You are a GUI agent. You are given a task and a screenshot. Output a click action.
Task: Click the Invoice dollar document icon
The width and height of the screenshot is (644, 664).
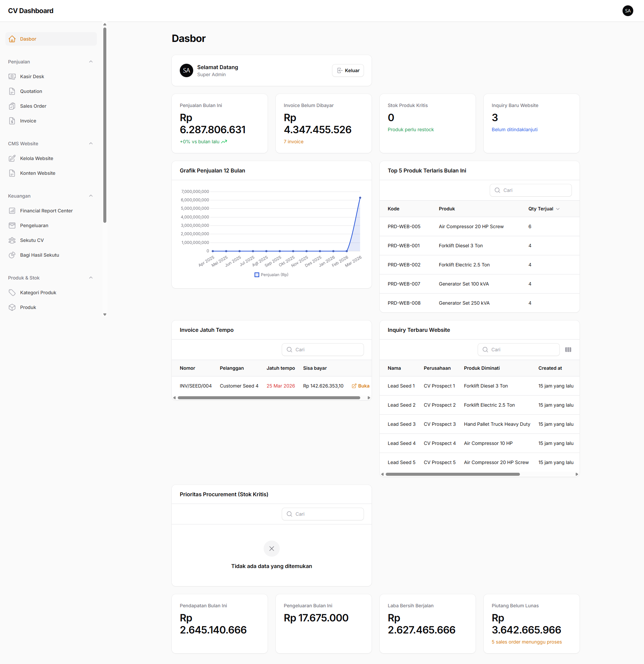click(12, 121)
